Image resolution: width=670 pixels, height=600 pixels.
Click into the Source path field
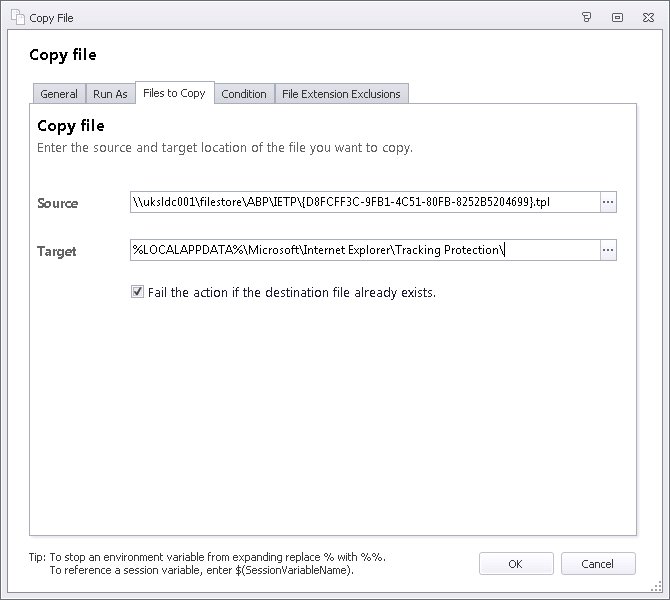(364, 202)
